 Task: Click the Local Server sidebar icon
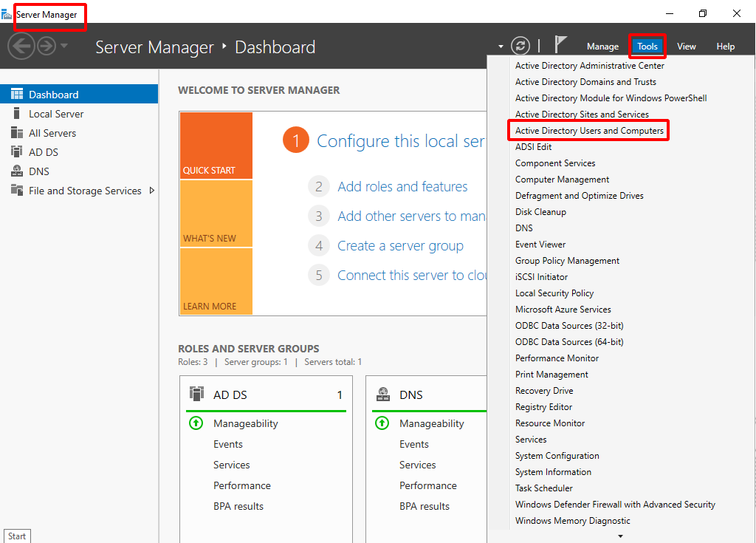click(16, 114)
